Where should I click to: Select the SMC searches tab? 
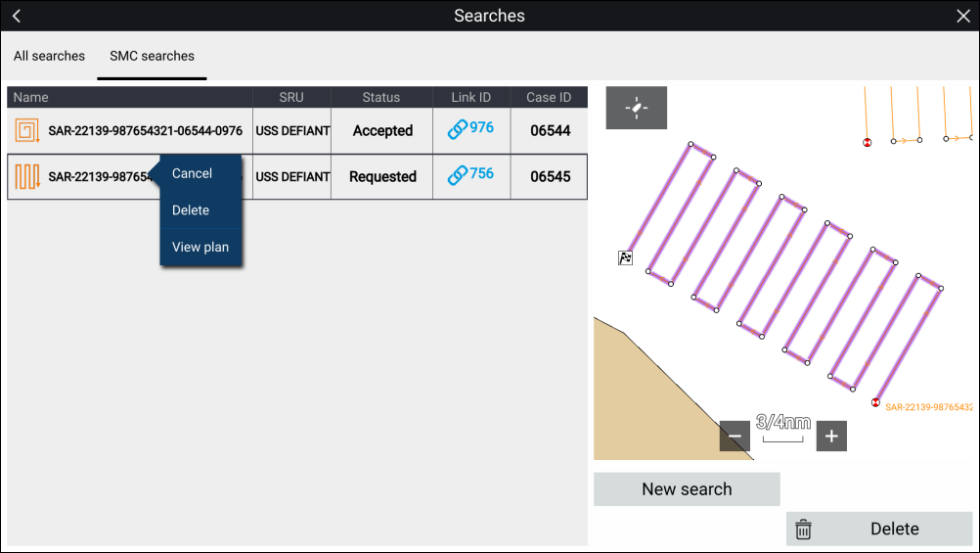tap(152, 56)
